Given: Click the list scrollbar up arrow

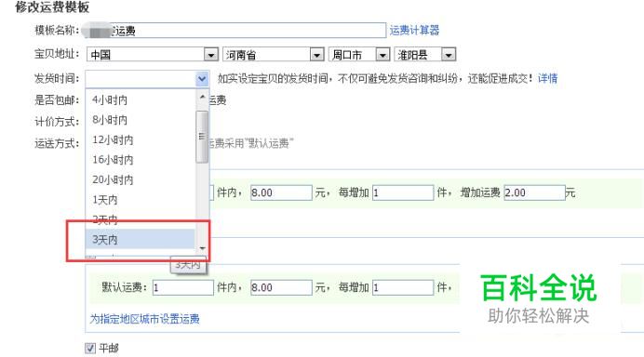Looking at the screenshot, I should 202,98.
